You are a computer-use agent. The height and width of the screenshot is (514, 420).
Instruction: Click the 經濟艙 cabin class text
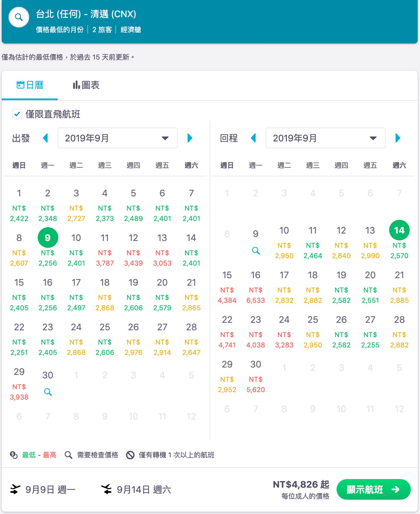pyautogui.click(x=131, y=29)
